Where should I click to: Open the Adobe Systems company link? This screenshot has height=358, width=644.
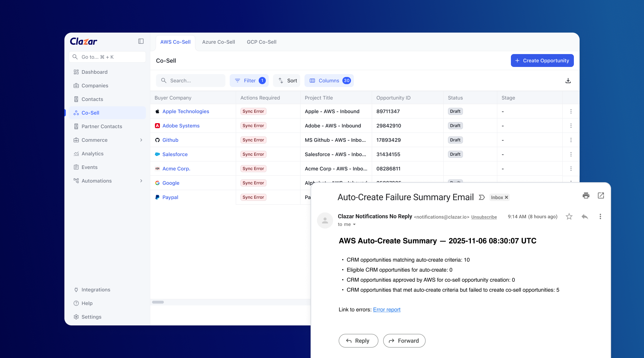coord(181,126)
